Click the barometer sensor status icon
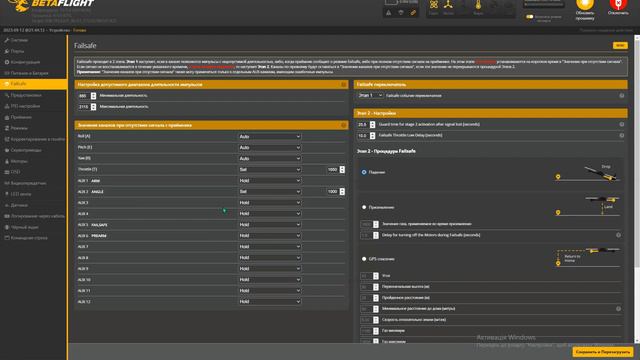 coord(478,6)
